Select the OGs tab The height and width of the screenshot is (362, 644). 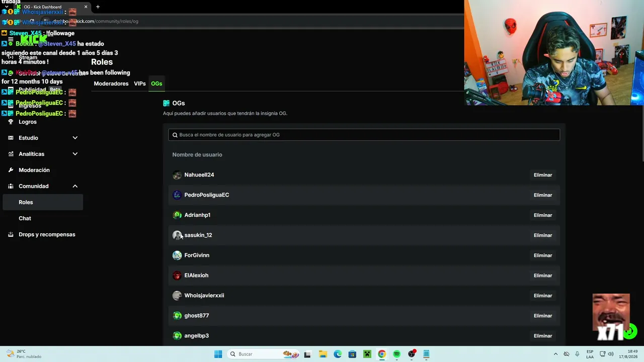click(x=156, y=83)
